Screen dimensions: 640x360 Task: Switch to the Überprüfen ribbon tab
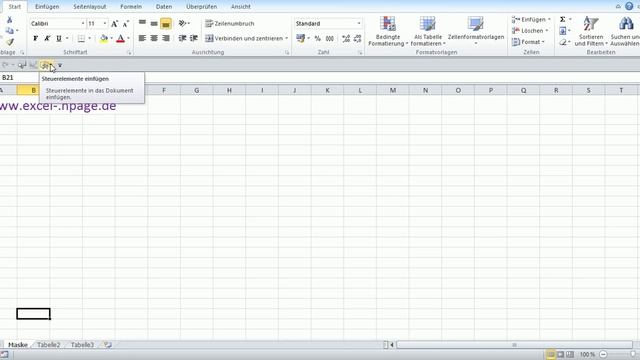[x=201, y=7]
